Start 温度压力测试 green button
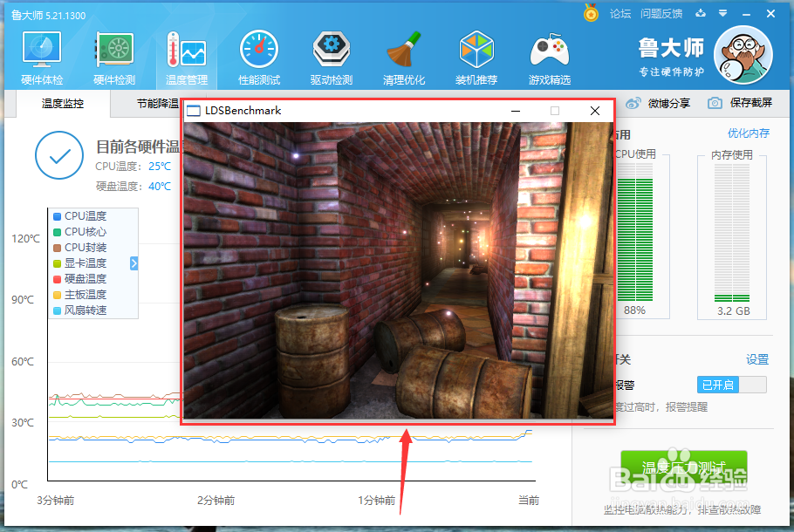Image resolution: width=794 pixels, height=532 pixels. [x=683, y=468]
